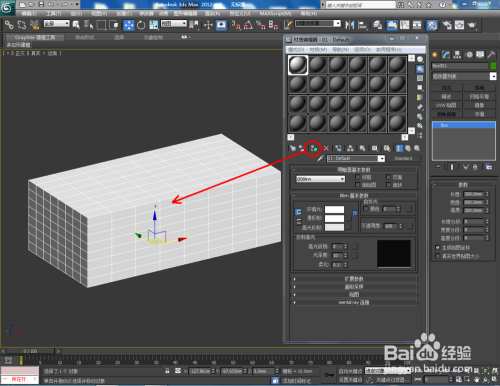
Task: Click the UVW Map modifier button
Action: (x=446, y=105)
